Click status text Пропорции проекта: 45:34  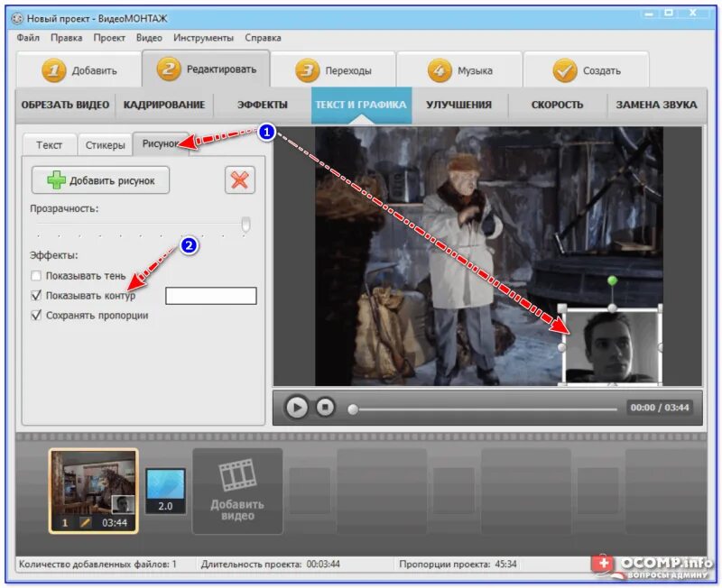click(458, 564)
